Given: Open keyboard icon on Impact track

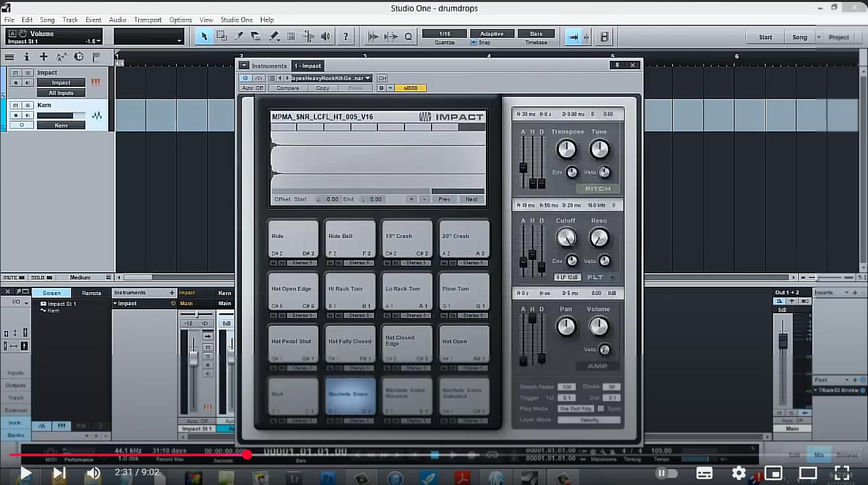Looking at the screenshot, I should 97,83.
